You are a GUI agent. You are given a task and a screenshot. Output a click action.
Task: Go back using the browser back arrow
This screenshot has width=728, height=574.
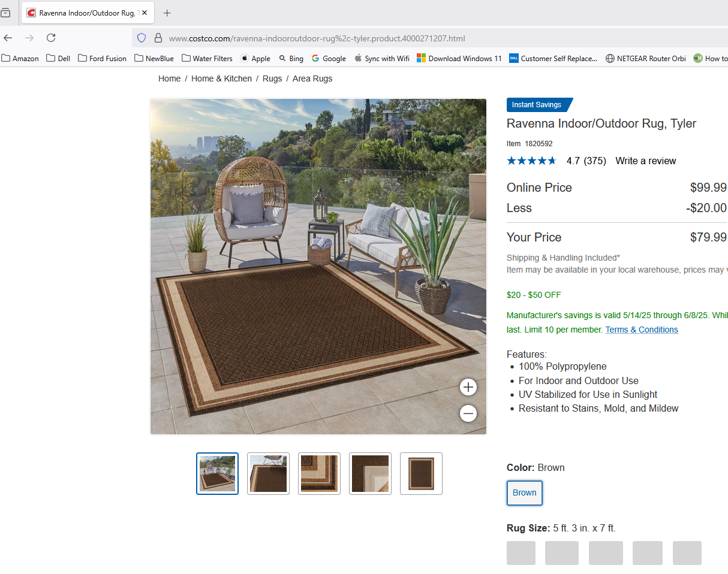pyautogui.click(x=8, y=38)
